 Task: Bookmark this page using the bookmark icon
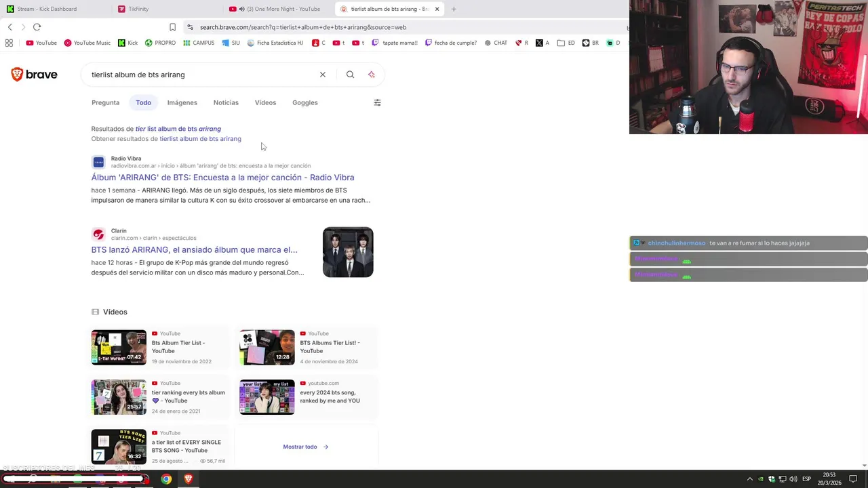point(172,27)
